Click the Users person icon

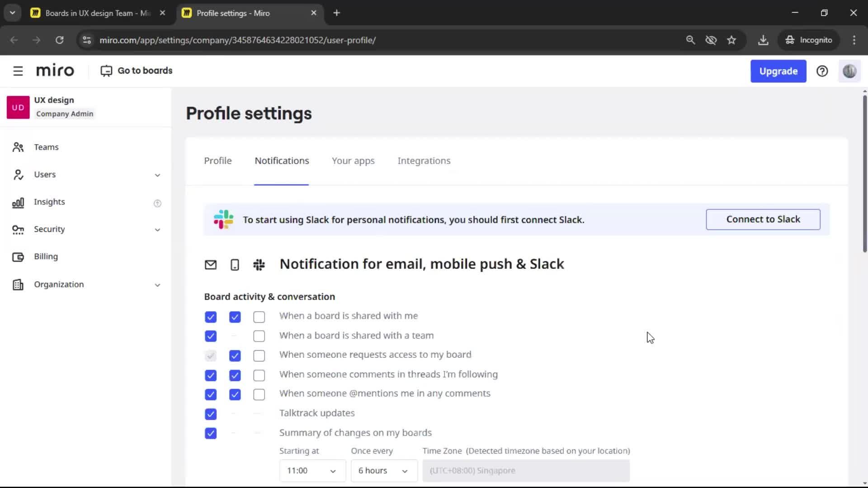click(18, 174)
